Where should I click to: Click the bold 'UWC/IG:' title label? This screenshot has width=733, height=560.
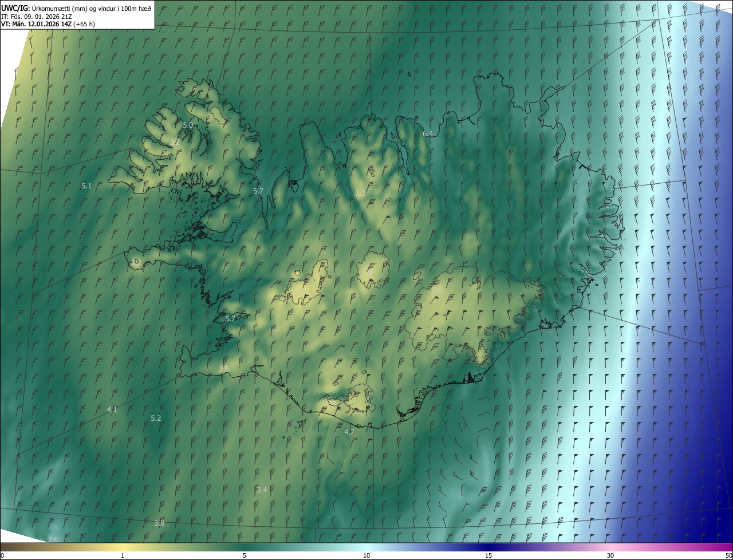point(15,7)
